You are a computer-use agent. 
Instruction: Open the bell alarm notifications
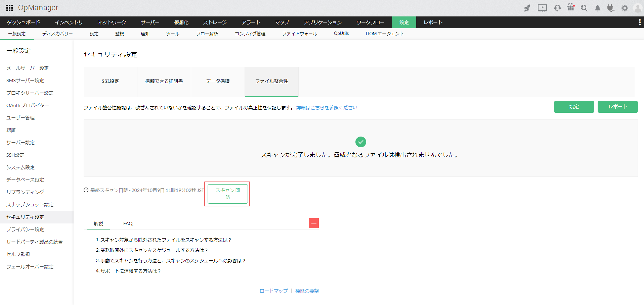tap(597, 8)
